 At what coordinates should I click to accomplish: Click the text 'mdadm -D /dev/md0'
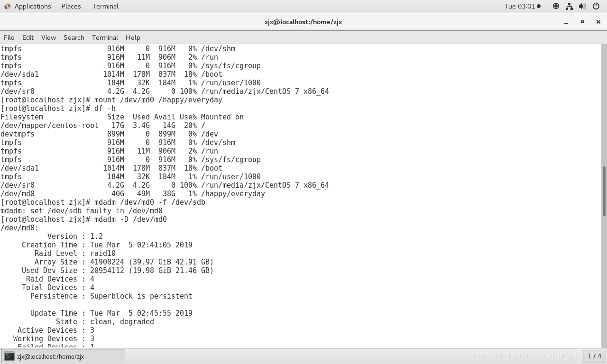(130, 219)
